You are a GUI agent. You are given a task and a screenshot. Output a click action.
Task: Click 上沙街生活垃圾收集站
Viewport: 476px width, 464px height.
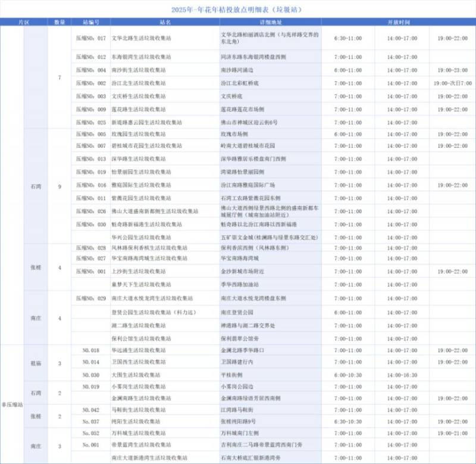[x=139, y=272]
